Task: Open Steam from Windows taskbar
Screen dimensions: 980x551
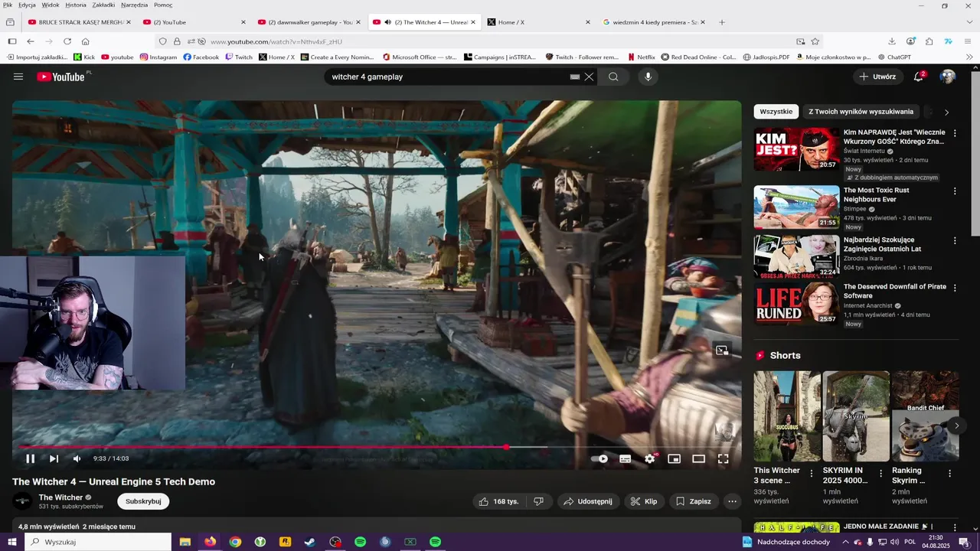Action: pyautogui.click(x=310, y=542)
